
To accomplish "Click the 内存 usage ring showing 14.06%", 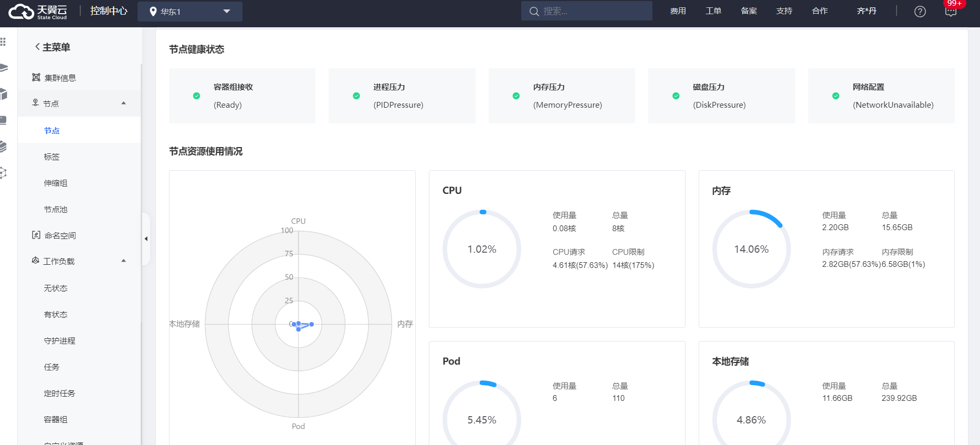I will point(751,249).
